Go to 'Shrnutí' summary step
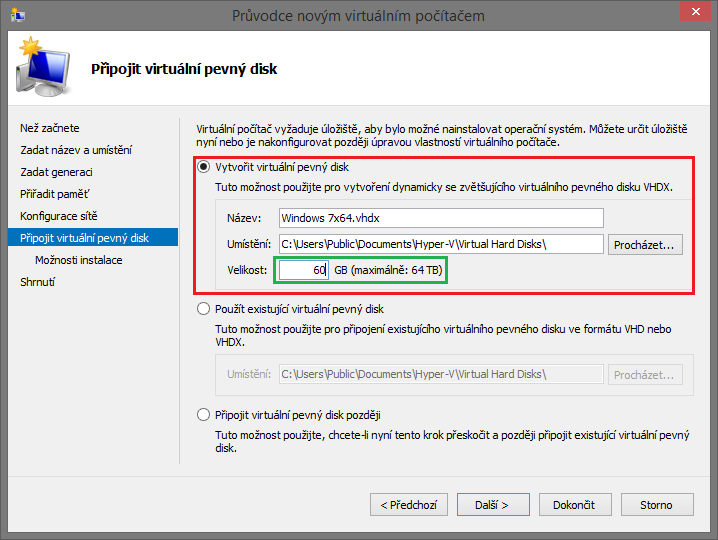This screenshot has width=718, height=540. coord(38,282)
